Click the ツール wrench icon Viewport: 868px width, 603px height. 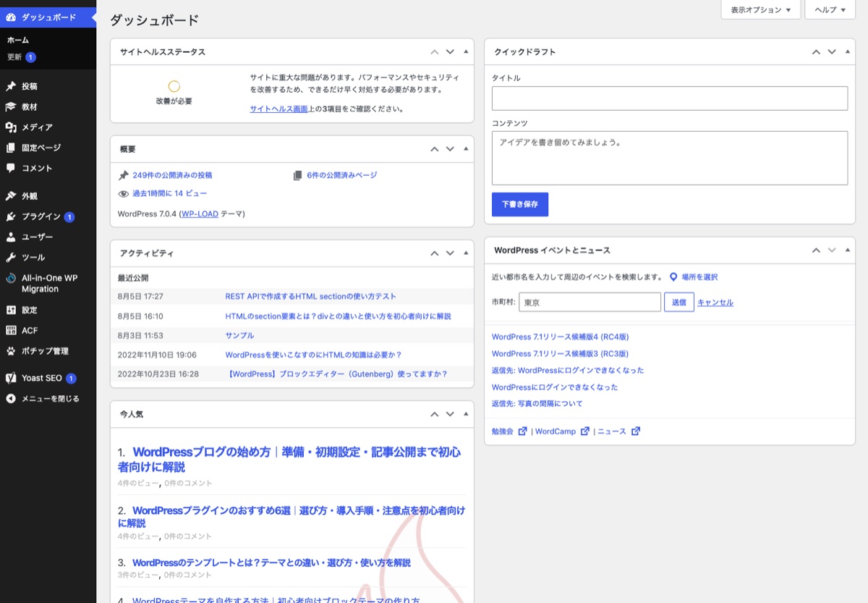[x=11, y=258]
